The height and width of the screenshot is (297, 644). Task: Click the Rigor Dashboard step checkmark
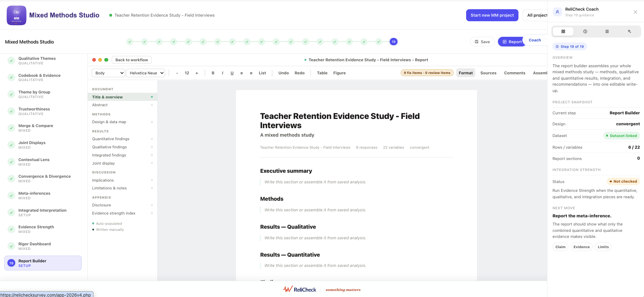click(11, 246)
